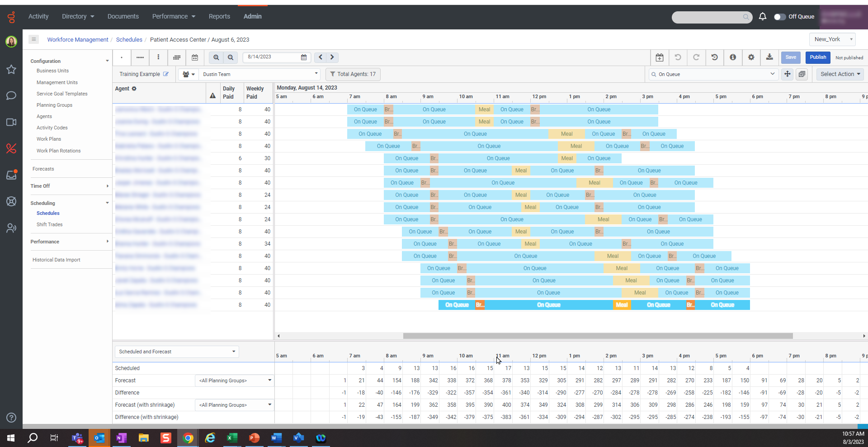Image resolution: width=868 pixels, height=447 pixels.
Task: Open the favorites star in sidebar
Action: pyautogui.click(x=11, y=69)
